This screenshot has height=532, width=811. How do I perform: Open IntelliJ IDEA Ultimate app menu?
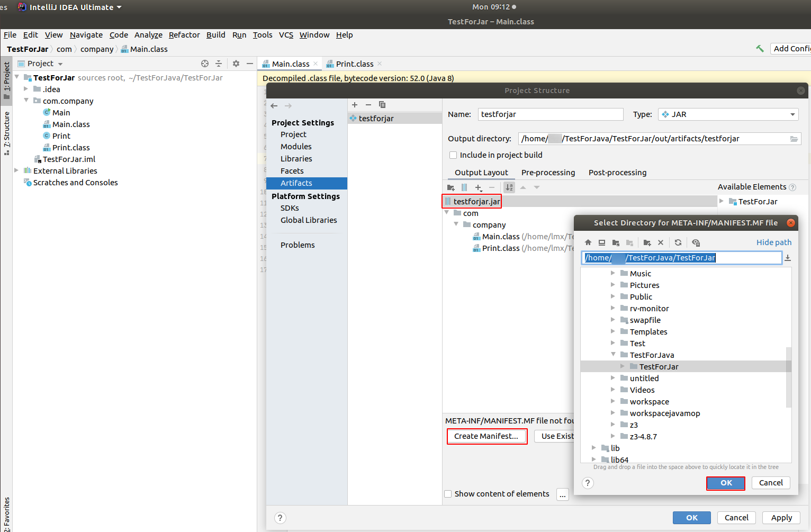70,7
